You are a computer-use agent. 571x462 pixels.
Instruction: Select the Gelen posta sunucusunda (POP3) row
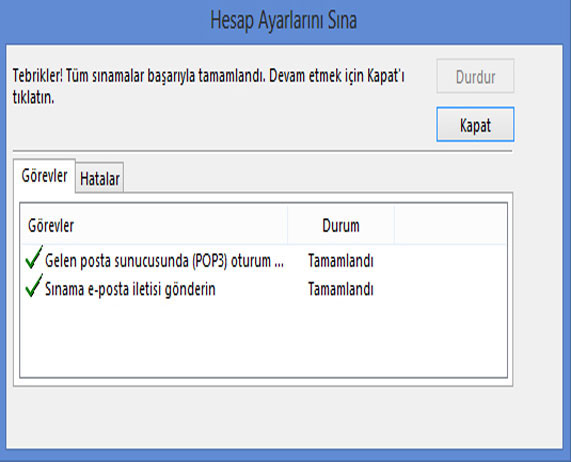pyautogui.click(x=263, y=260)
